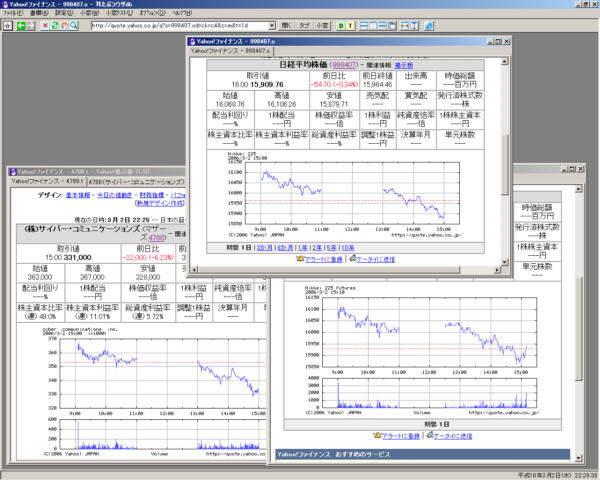Click the front window's scroll-up arrow
The image size is (600, 480).
pyautogui.click(x=504, y=61)
